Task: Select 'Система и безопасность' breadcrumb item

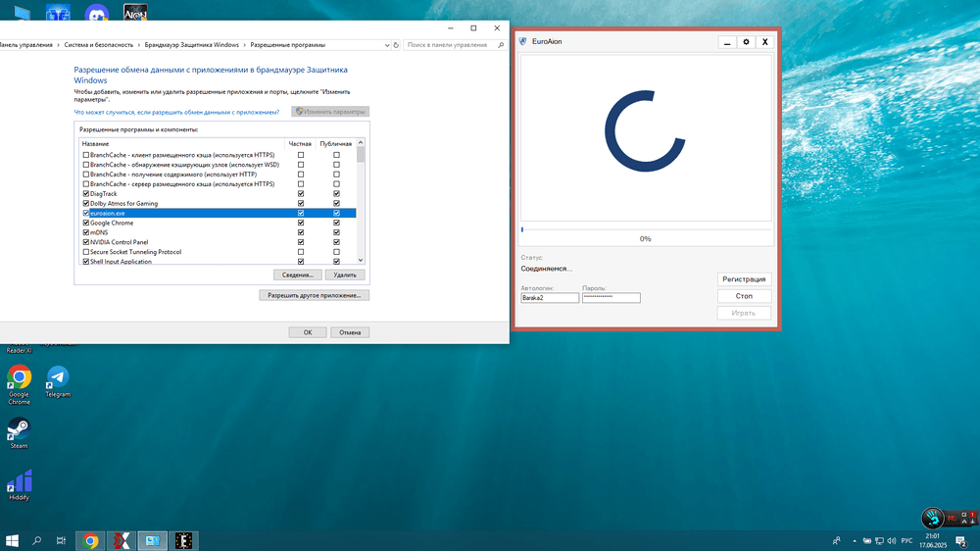Action: (98, 44)
